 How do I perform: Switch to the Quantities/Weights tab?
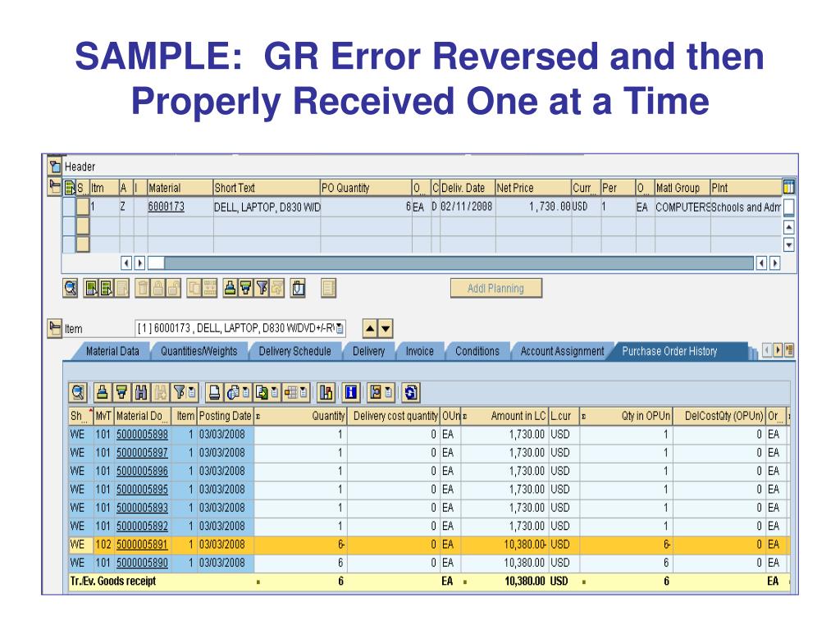click(x=199, y=351)
